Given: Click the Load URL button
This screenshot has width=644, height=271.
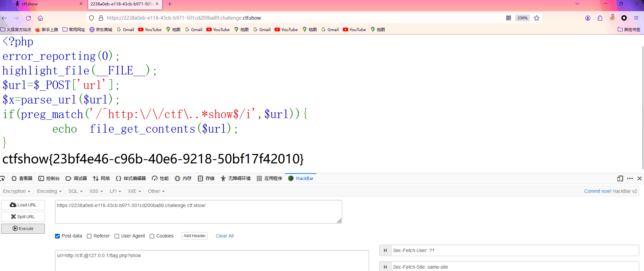Looking at the screenshot, I should tap(23, 205).
